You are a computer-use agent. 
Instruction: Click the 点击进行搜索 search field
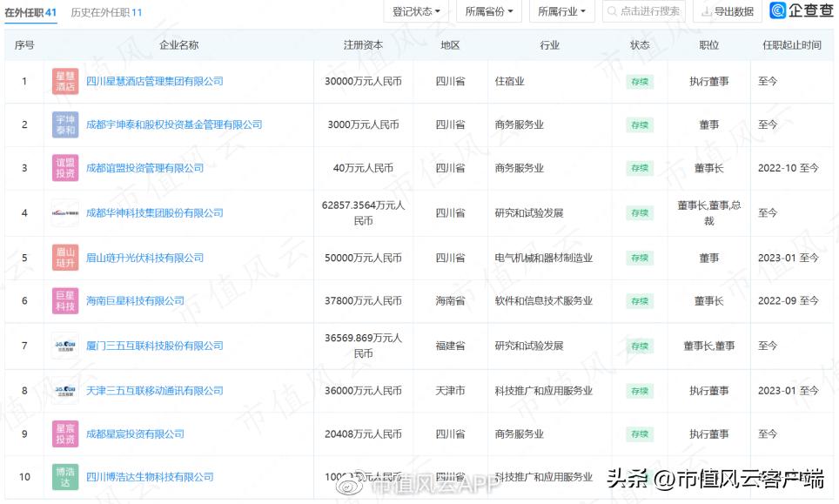(x=644, y=11)
